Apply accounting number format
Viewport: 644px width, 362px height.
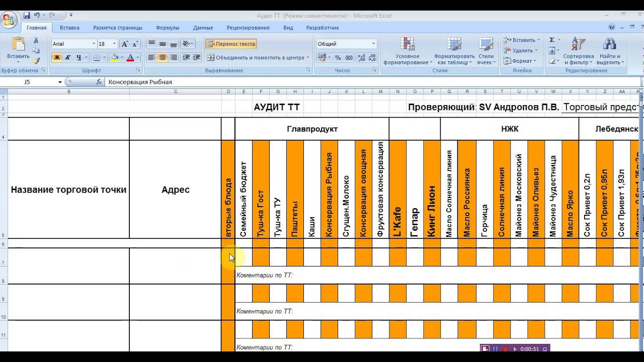pos(321,57)
